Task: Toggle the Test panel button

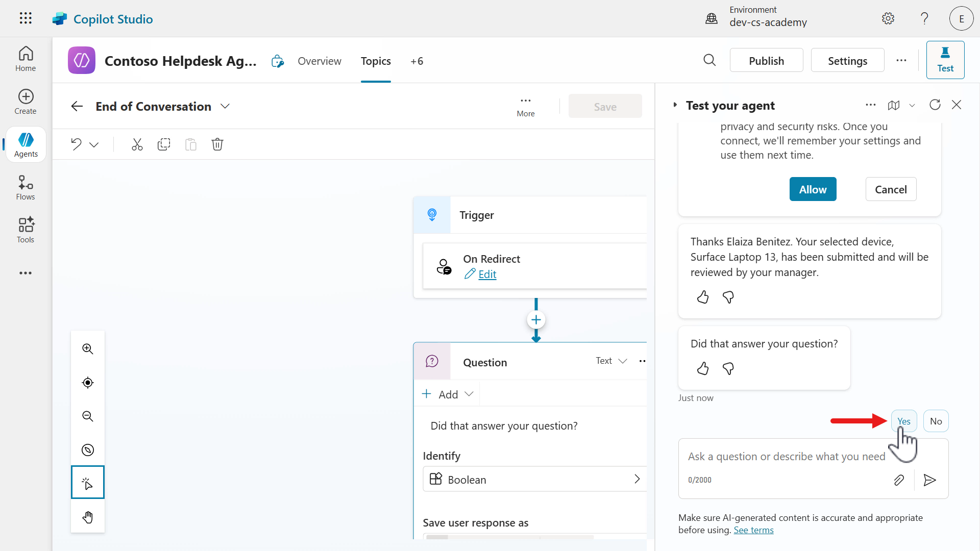Action: [x=945, y=60]
